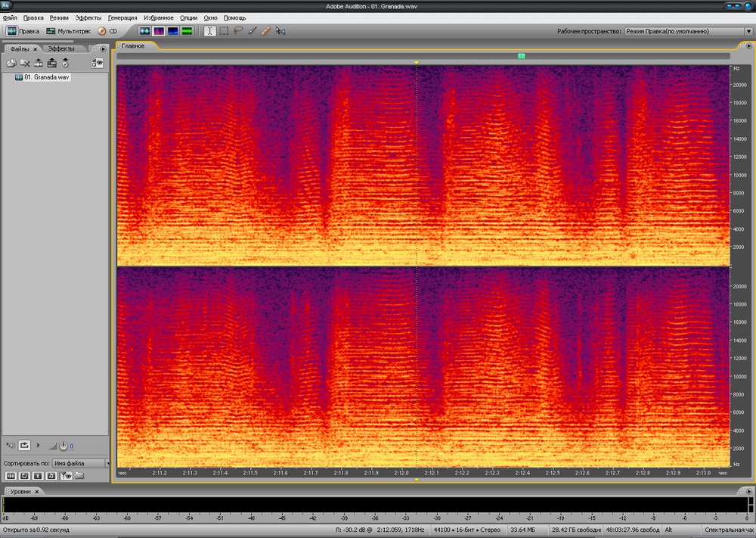Screen dimensions: 756x538
Task: Select waveform display icon
Action: [144, 31]
